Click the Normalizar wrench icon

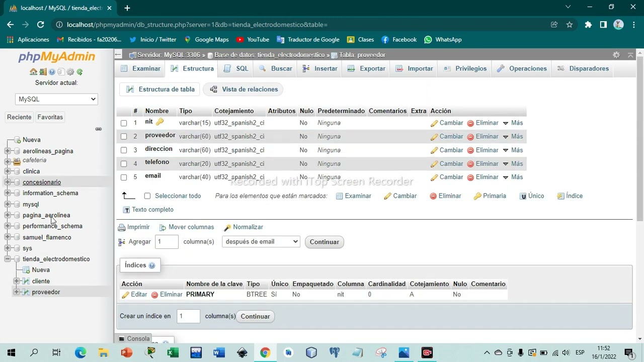pyautogui.click(x=227, y=227)
